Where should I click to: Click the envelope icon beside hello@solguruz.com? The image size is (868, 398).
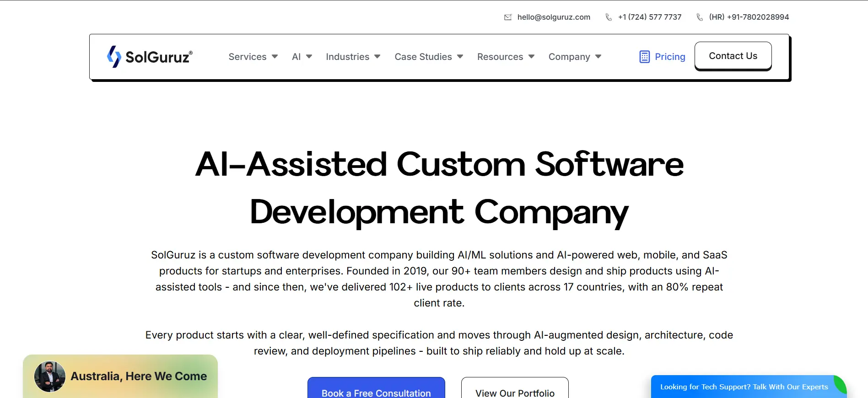(x=508, y=17)
